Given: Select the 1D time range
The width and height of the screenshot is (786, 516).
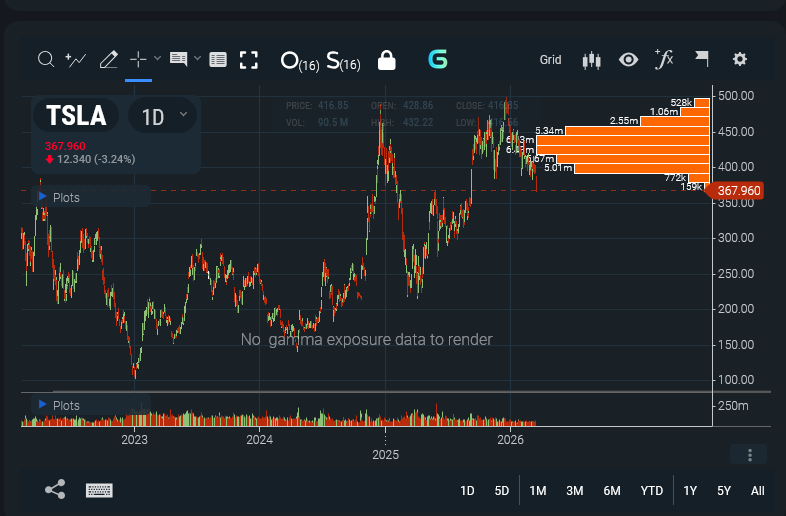Looking at the screenshot, I should [467, 490].
